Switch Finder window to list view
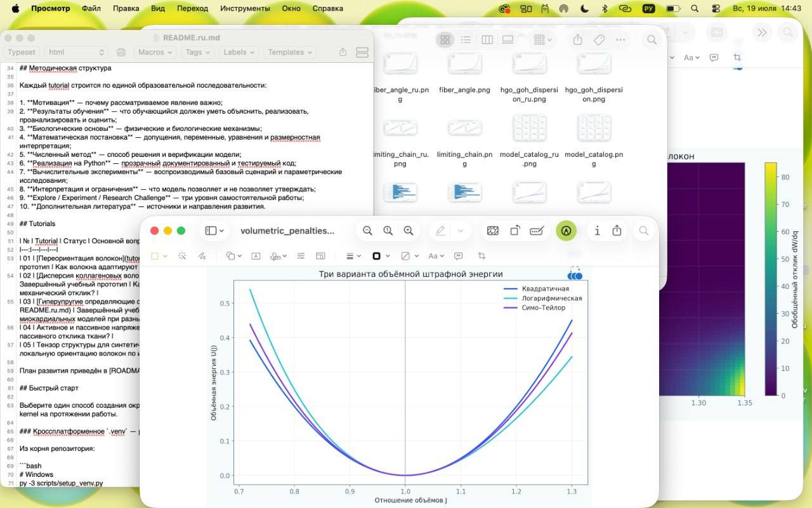This screenshot has width=812, height=508. pos(466,39)
